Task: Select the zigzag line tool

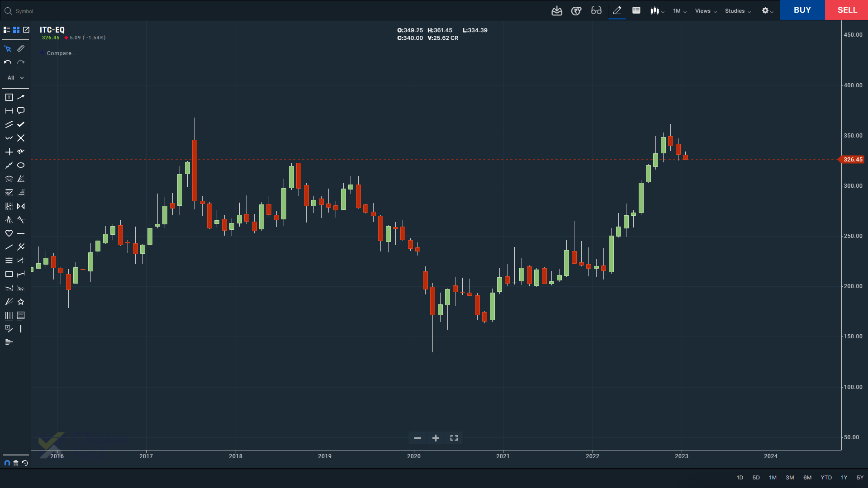Action: click(9, 165)
